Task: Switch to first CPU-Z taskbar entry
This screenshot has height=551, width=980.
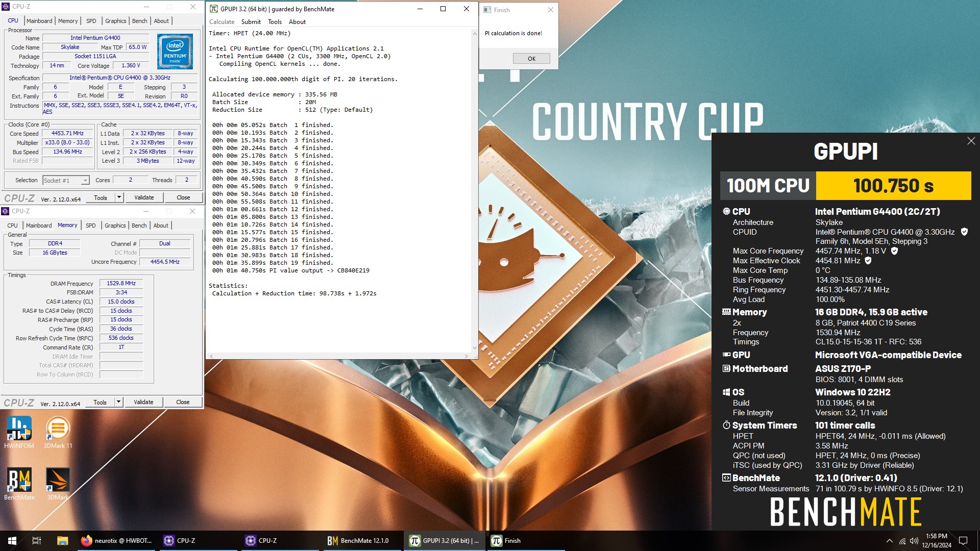Action: click(x=198, y=541)
